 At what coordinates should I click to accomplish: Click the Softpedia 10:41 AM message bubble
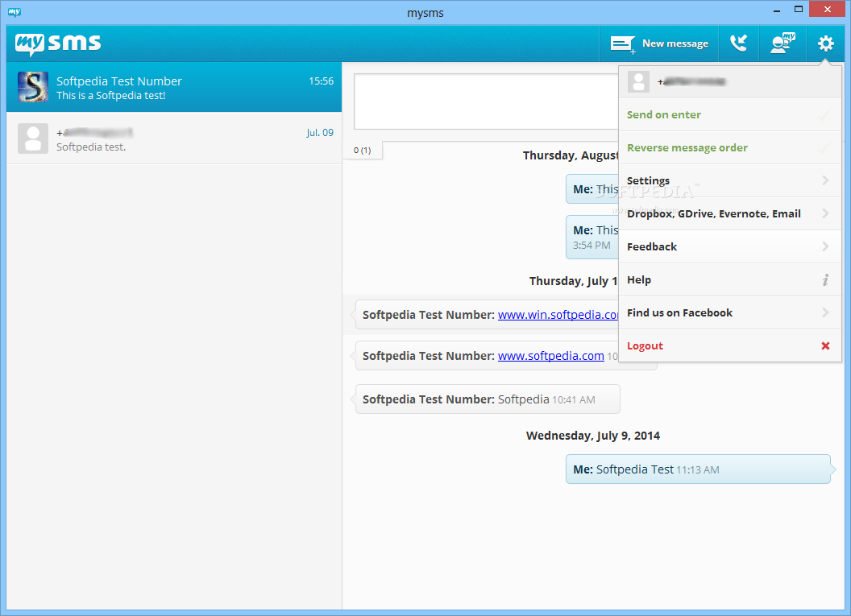(488, 399)
